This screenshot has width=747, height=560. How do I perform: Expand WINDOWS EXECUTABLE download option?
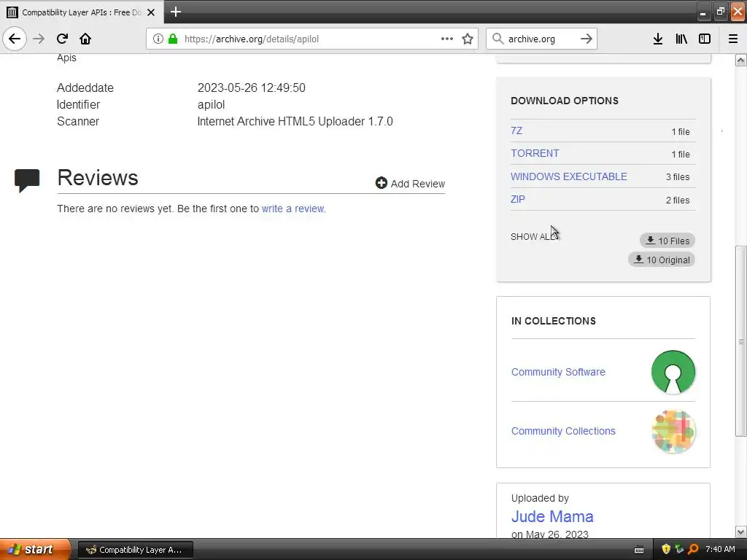pyautogui.click(x=569, y=176)
